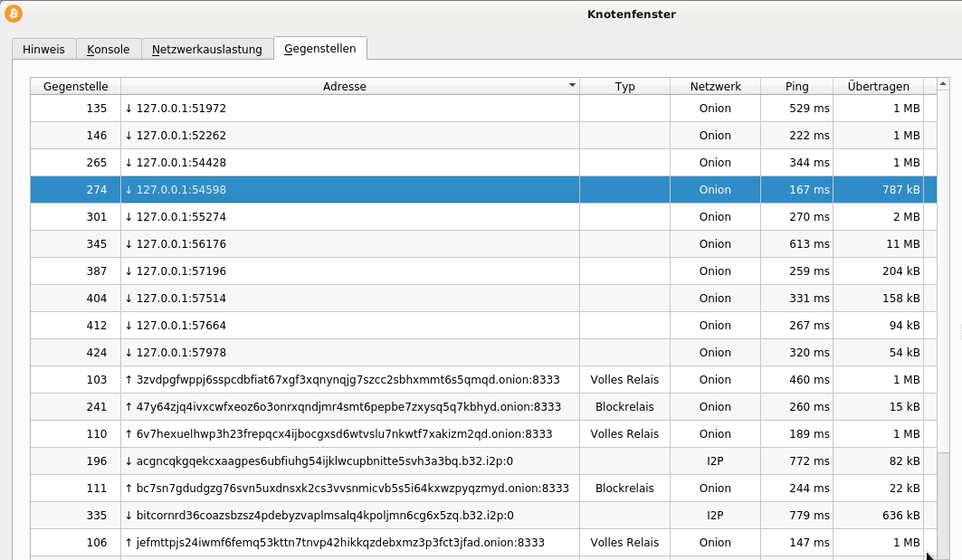Sort peers by the Typ column
Viewport: 962px width, 560px height.
click(x=624, y=85)
